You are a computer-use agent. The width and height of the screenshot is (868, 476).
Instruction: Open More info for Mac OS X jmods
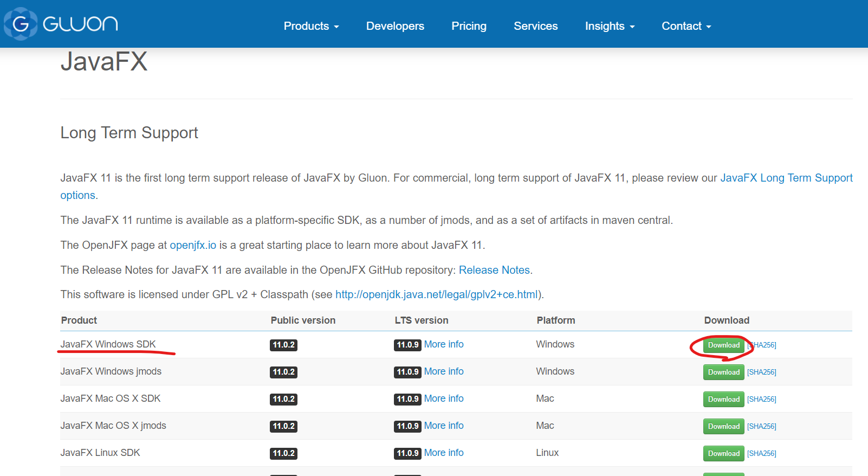point(444,426)
